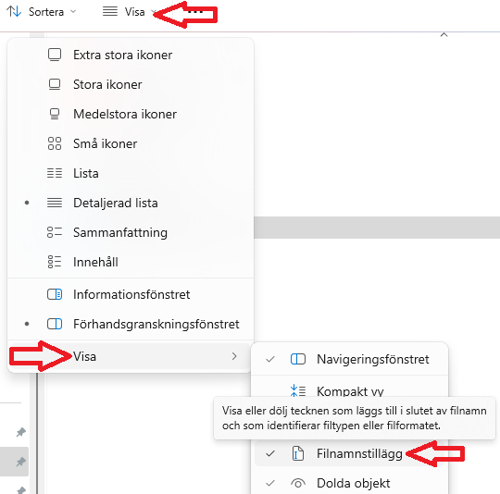Click the Sortera up-down arrows icon
This screenshot has width=500, height=494.
pyautogui.click(x=14, y=12)
